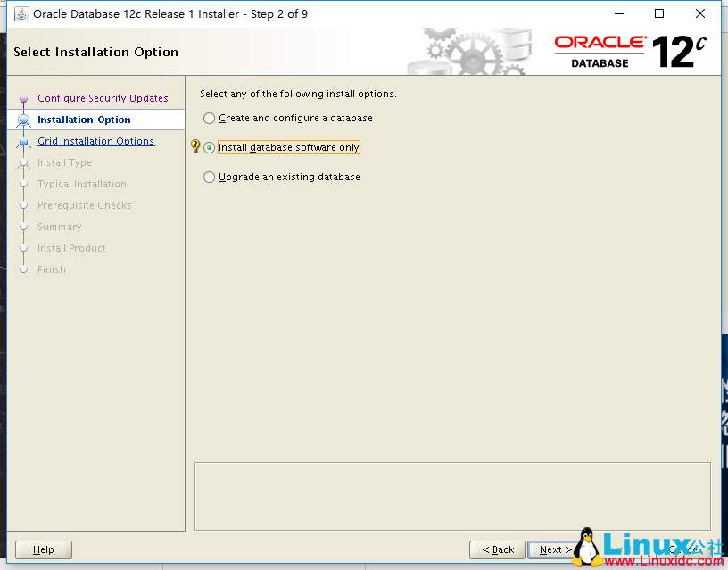Viewport: 728px width, 570px height.
Task: Click the purple Configure Security Updates step dot
Action: click(x=23, y=97)
